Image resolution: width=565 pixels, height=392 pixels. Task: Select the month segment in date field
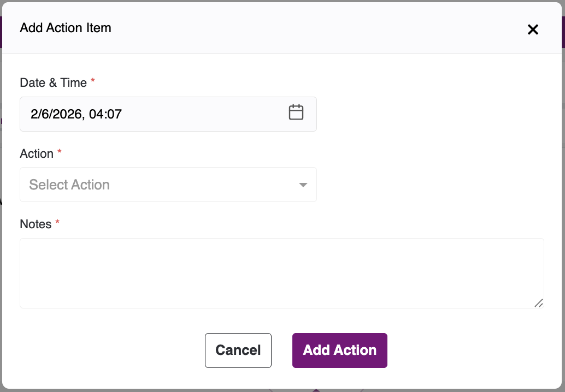tap(34, 114)
